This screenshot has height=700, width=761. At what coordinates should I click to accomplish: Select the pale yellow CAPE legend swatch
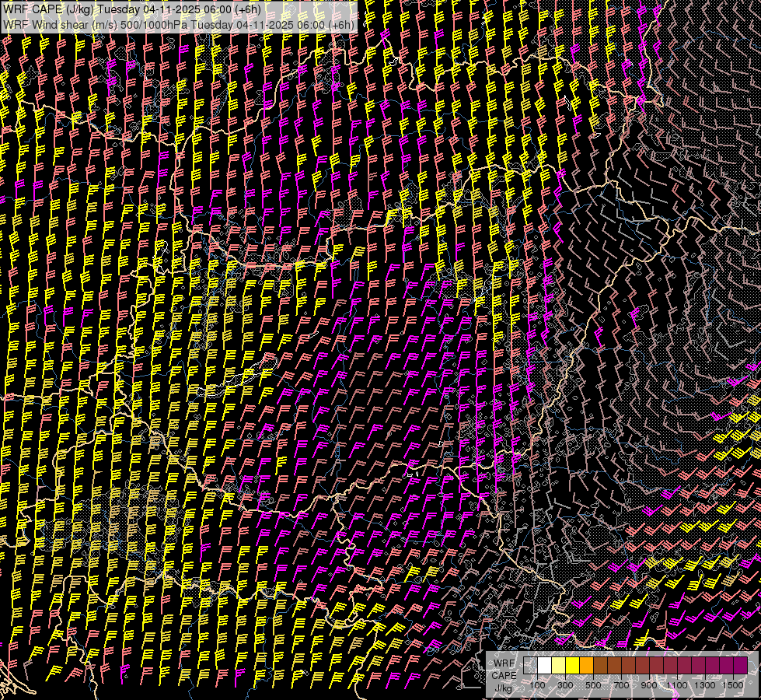[558, 665]
